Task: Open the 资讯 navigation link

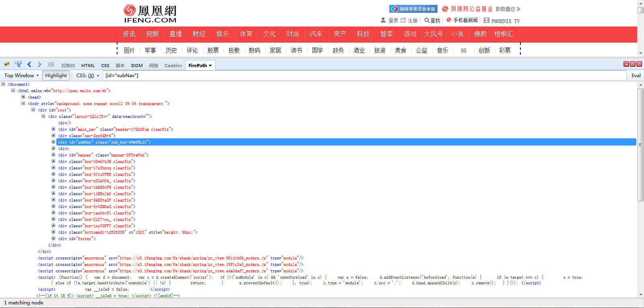Action: pos(129,34)
